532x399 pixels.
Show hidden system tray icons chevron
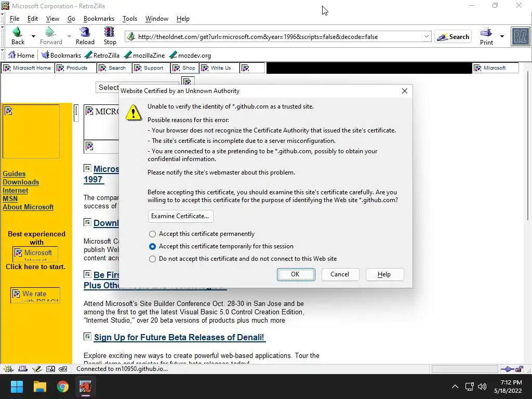pyautogui.click(x=455, y=387)
